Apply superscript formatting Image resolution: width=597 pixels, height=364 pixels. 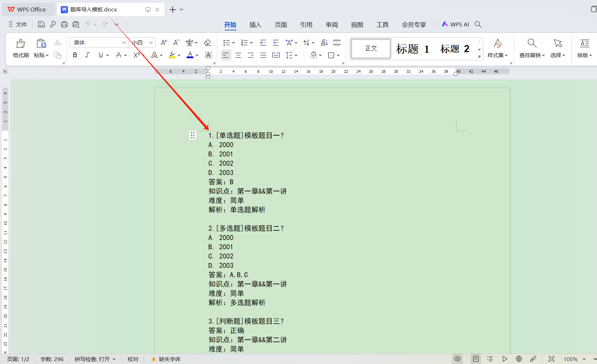136,55
